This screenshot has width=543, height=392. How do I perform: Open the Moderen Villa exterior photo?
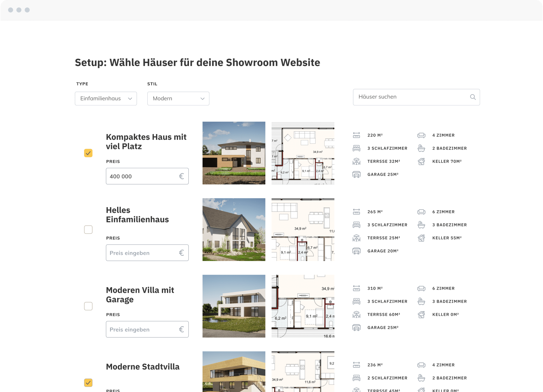234,306
